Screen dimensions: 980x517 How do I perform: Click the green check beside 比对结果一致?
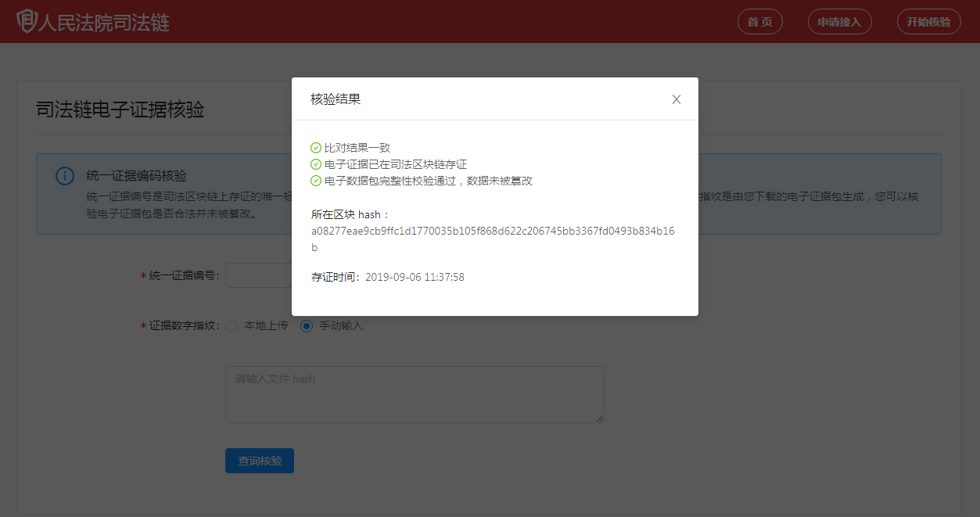click(315, 147)
